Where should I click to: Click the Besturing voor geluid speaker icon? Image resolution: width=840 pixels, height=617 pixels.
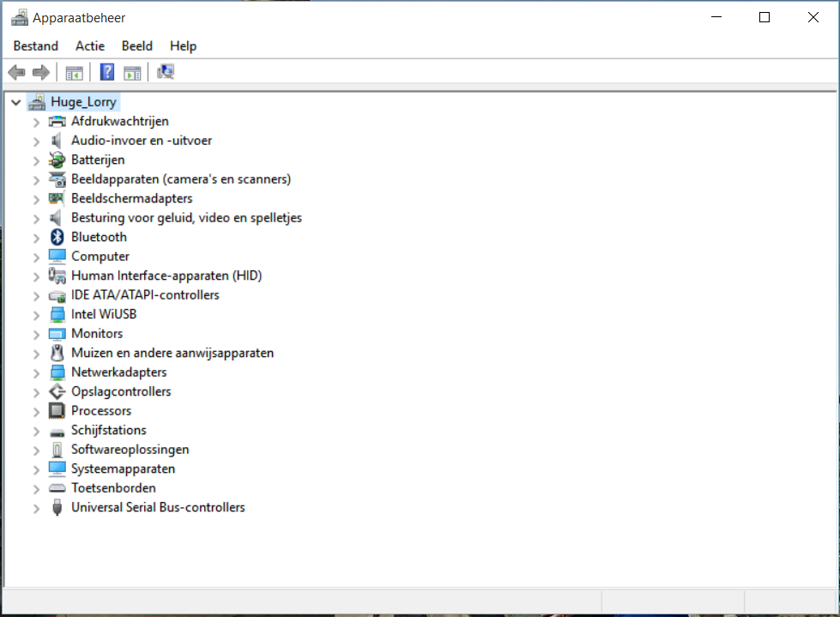tap(57, 218)
